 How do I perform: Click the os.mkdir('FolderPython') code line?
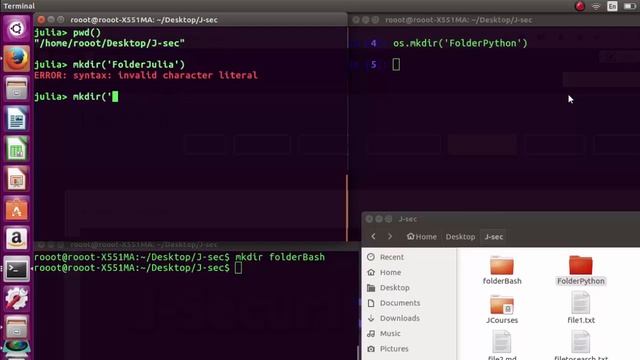coord(460,43)
